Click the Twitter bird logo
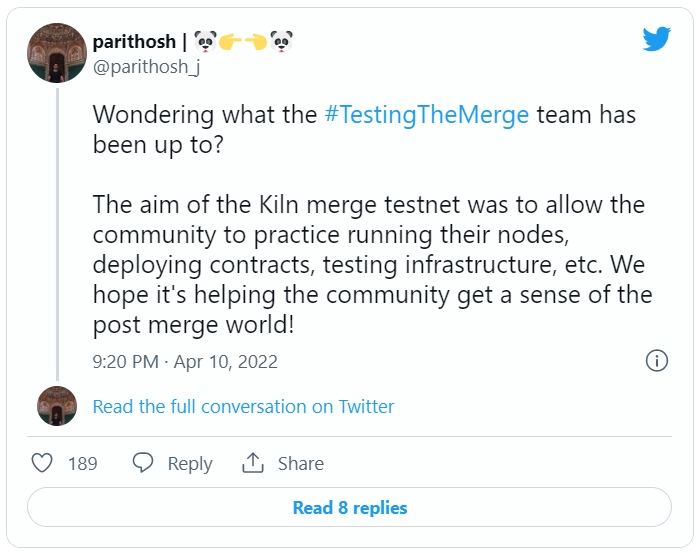This screenshot has height=553, width=700. (656, 39)
